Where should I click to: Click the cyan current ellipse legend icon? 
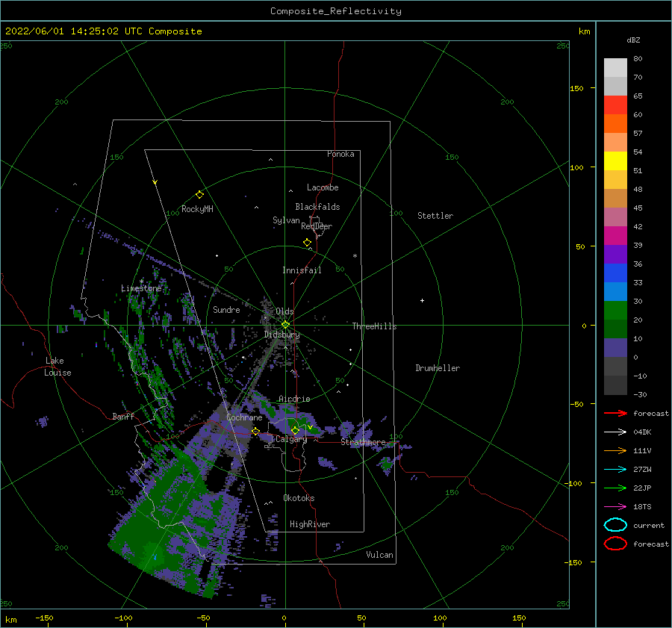click(x=615, y=525)
